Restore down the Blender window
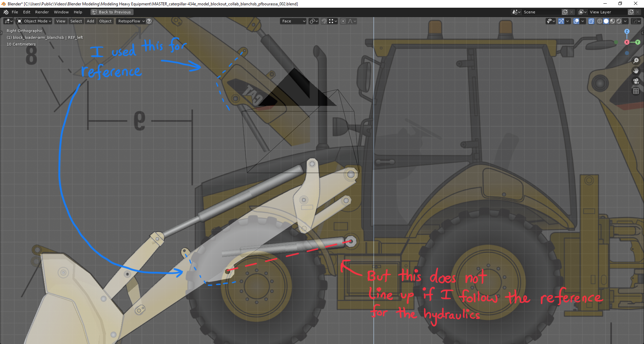Screen dimensions: 644x344 coord(620,4)
